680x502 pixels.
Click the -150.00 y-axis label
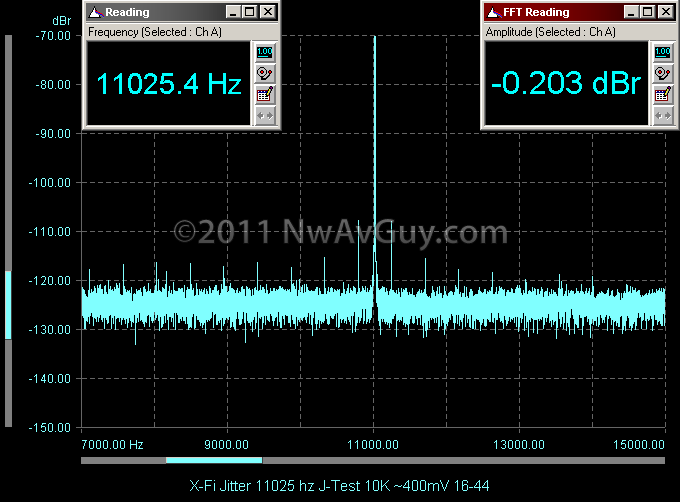49,428
